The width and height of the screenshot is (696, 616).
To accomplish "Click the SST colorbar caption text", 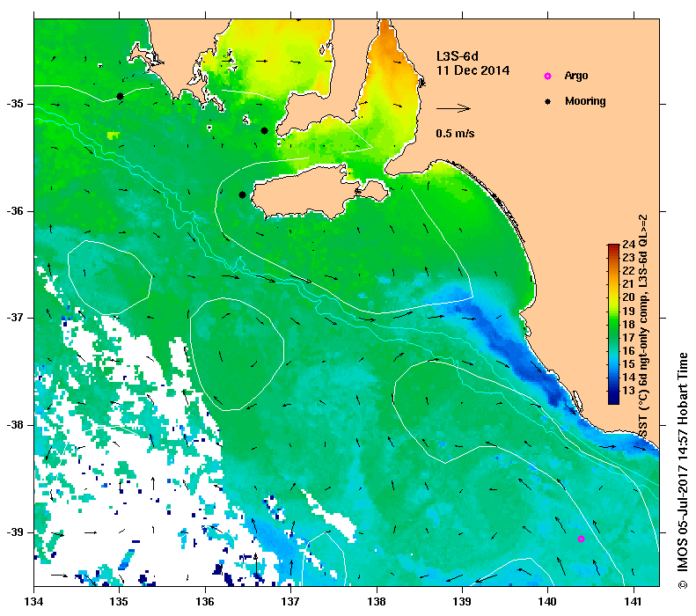I will (x=642, y=326).
